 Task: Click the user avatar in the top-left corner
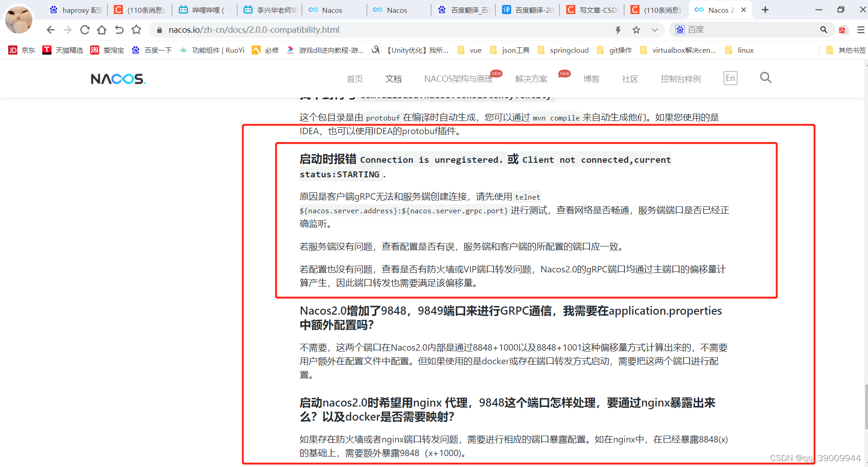click(19, 20)
